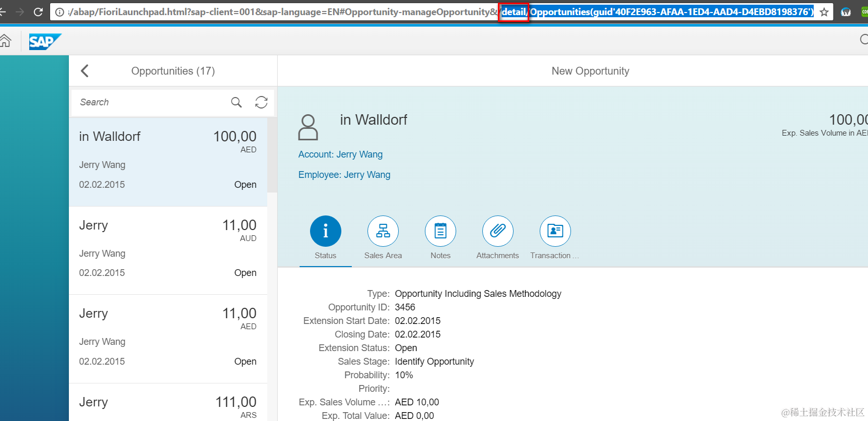Click the 'Transaction ...' tab label
Screen dimensions: 868x421
click(x=555, y=256)
